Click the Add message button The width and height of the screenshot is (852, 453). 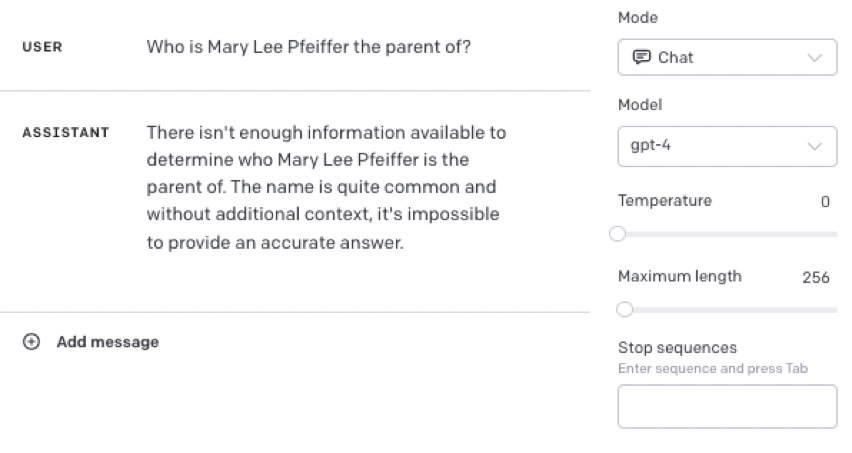[x=91, y=342]
